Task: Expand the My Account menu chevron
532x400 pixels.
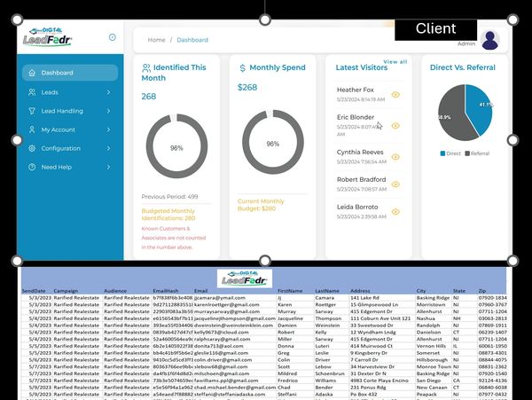Action: [108, 129]
